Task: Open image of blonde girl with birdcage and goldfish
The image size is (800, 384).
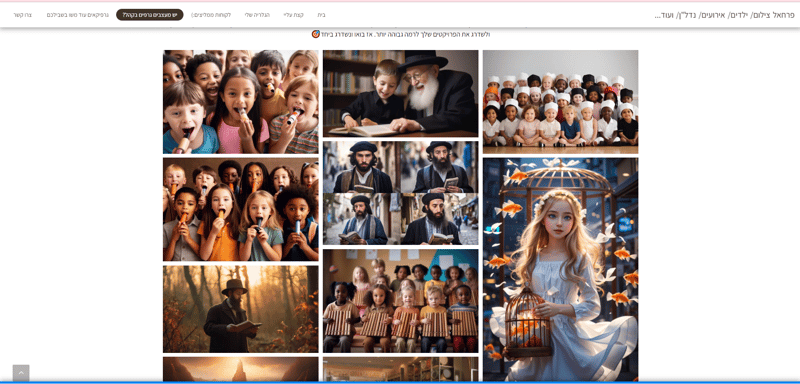Action: 560,269
